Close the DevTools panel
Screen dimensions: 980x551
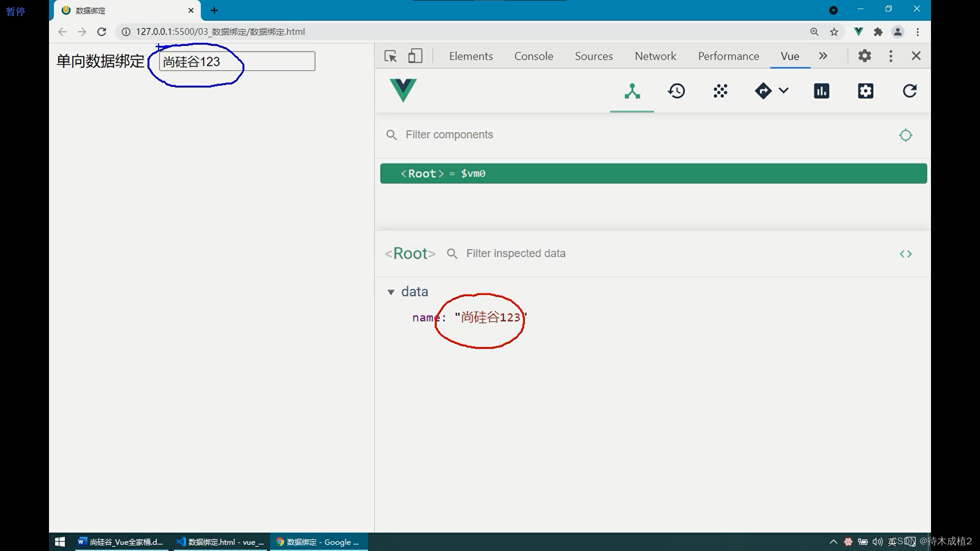coord(916,56)
